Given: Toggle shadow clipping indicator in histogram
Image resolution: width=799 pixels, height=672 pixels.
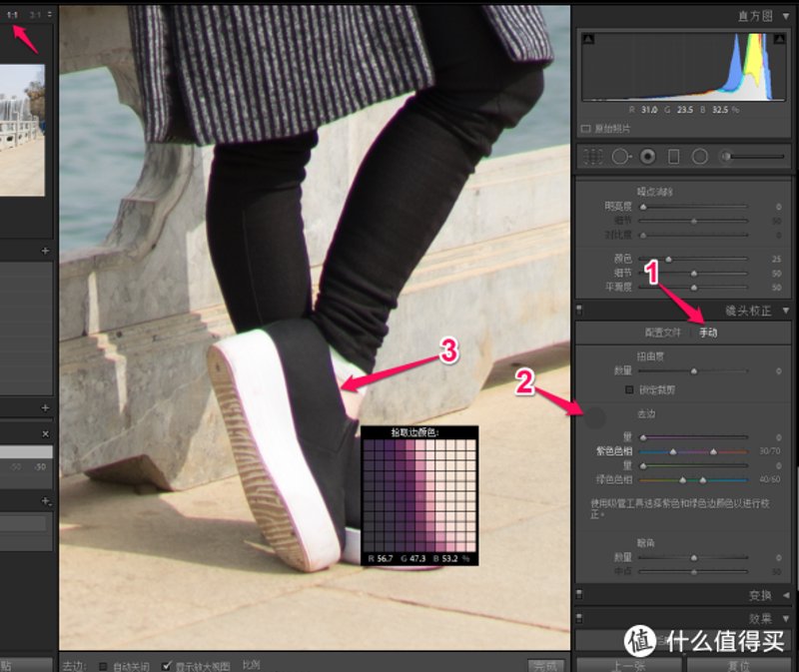Looking at the screenshot, I should point(588,38).
